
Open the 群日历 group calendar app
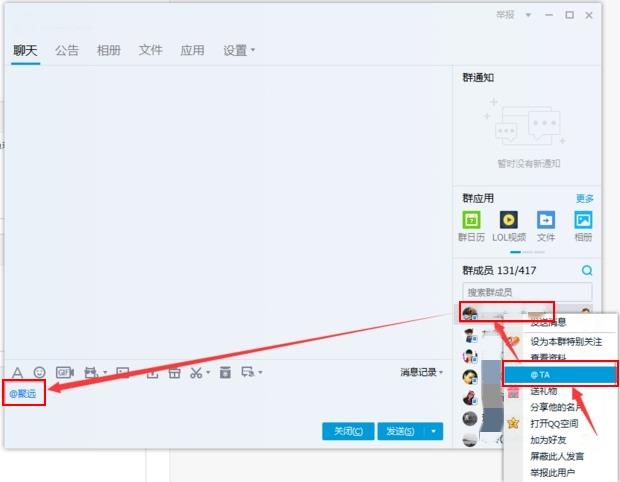point(471,220)
